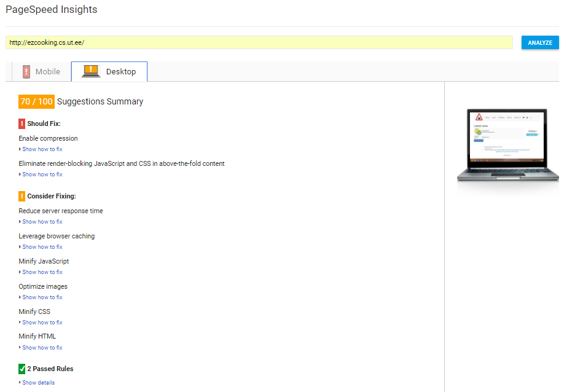This screenshot has height=392, width=583.
Task: Expand Show how to fix under Reduce server response time
Action: [x=42, y=222]
